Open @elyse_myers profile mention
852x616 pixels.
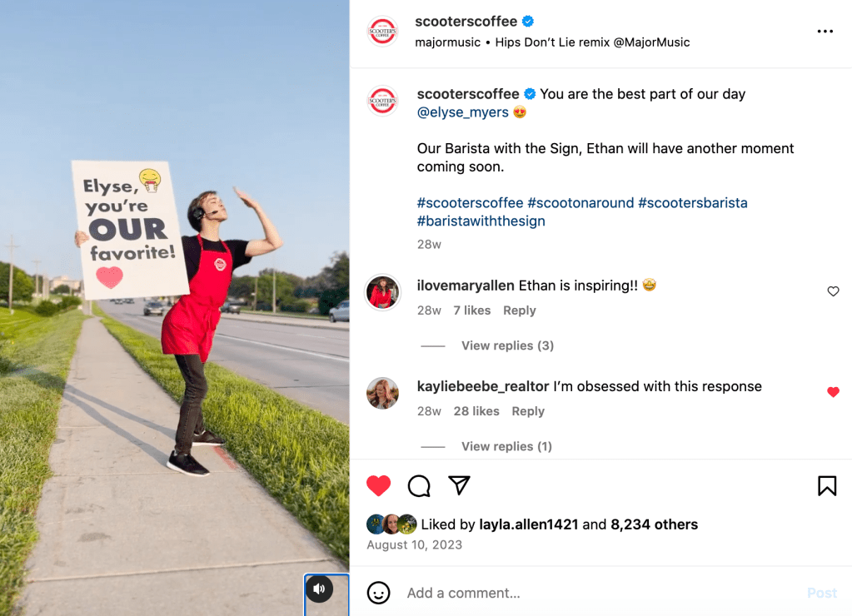point(463,112)
